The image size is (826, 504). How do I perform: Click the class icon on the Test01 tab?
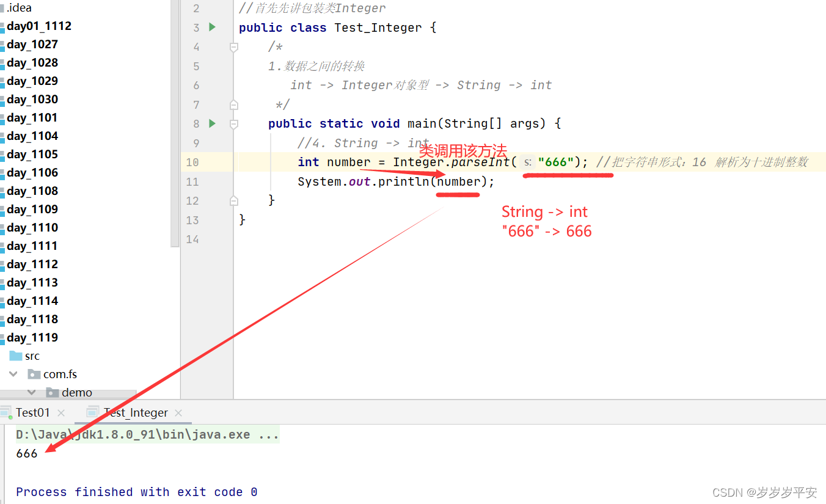pos(7,412)
